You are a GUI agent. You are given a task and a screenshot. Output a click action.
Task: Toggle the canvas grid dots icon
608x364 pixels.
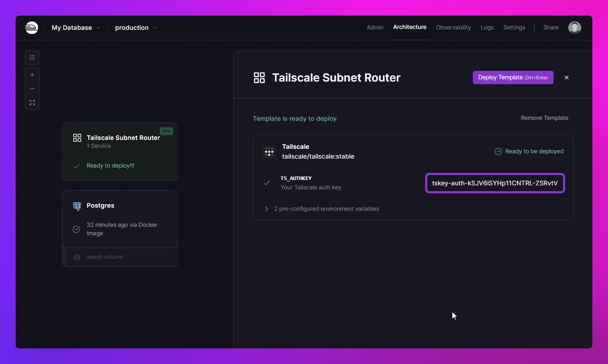click(x=32, y=57)
